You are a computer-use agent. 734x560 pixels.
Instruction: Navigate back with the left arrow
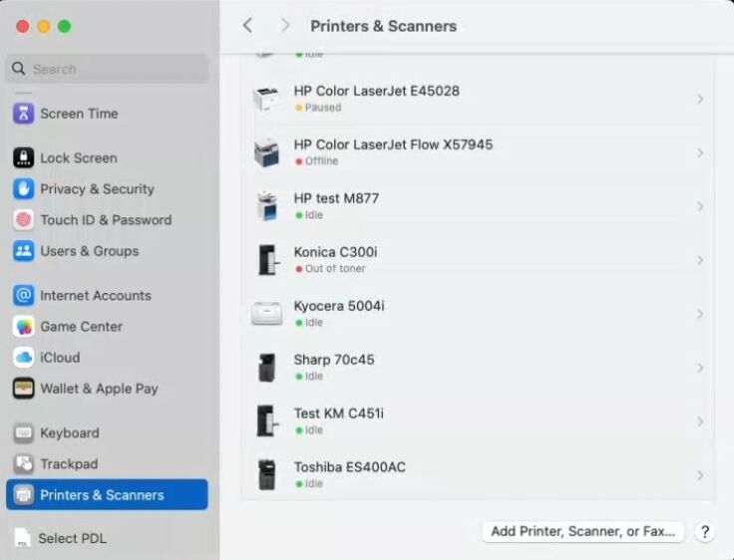pyautogui.click(x=248, y=26)
